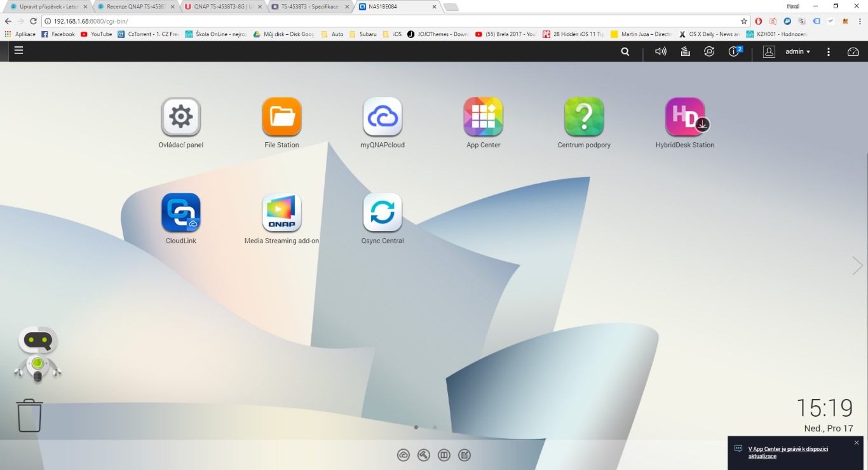Screen dimensions: 868x470
Task: Open Škola OnLine bookmark
Action: [216, 34]
